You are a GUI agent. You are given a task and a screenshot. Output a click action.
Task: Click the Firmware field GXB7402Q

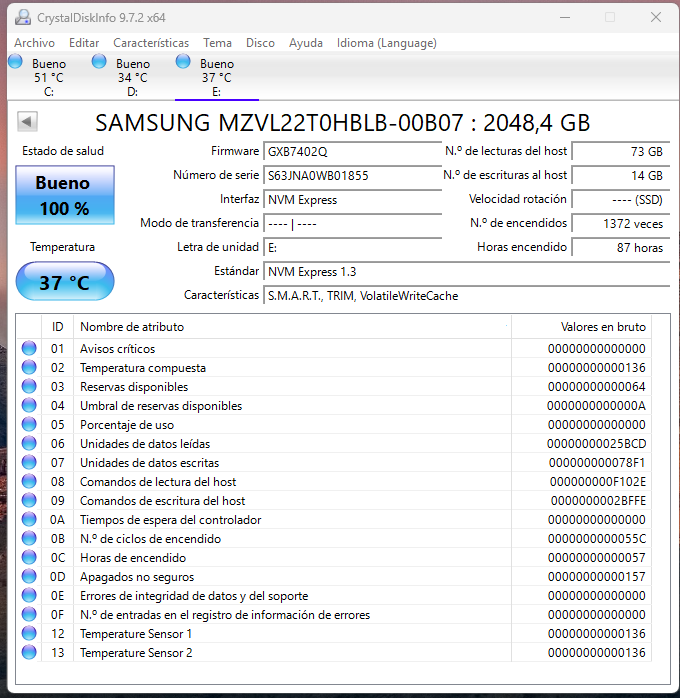pos(352,152)
